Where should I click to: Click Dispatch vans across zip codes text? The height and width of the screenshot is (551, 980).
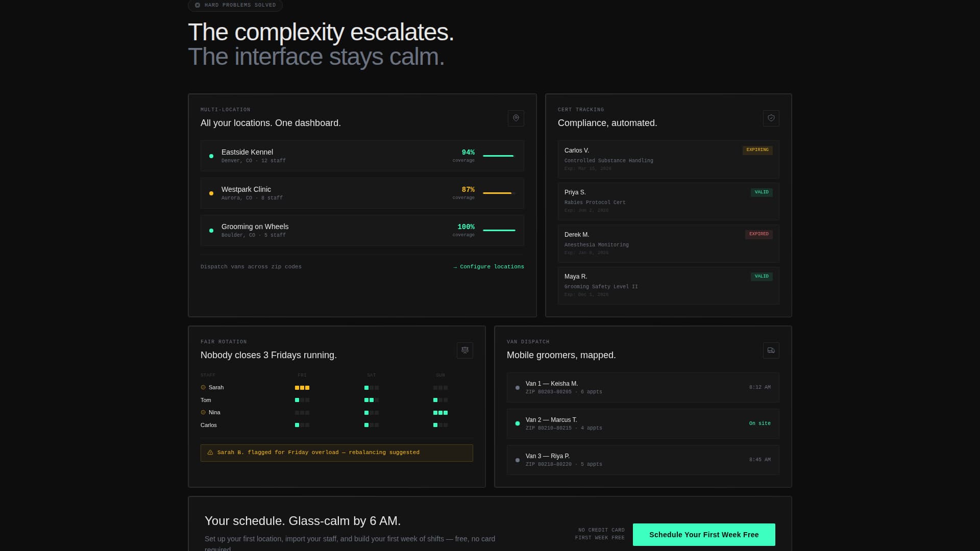[251, 267]
